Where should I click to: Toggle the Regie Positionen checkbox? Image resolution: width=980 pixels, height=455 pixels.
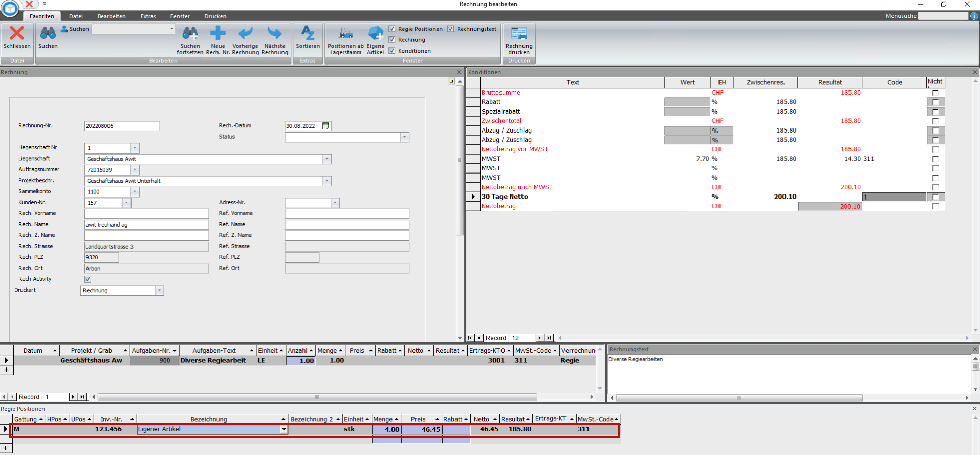pos(392,29)
